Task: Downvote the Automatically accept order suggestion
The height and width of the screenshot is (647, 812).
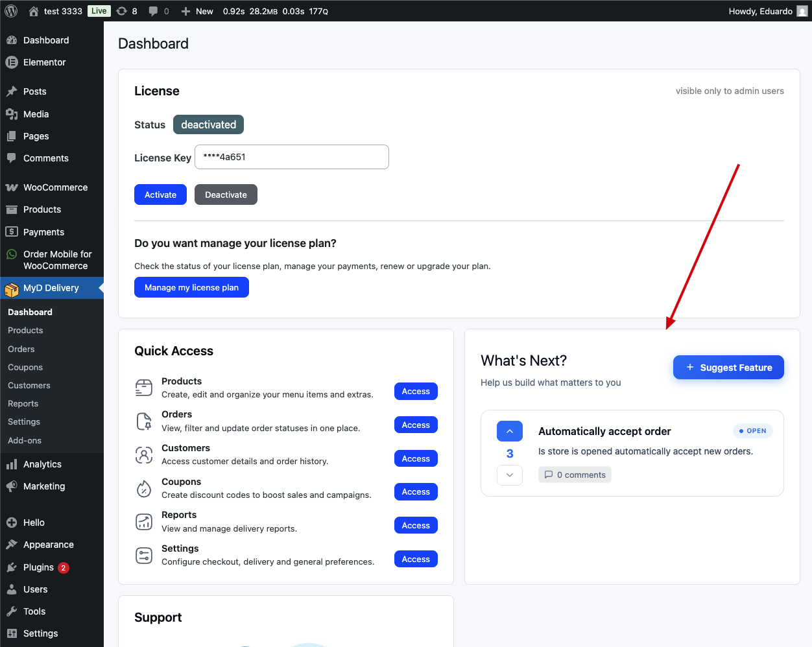Action: [509, 475]
